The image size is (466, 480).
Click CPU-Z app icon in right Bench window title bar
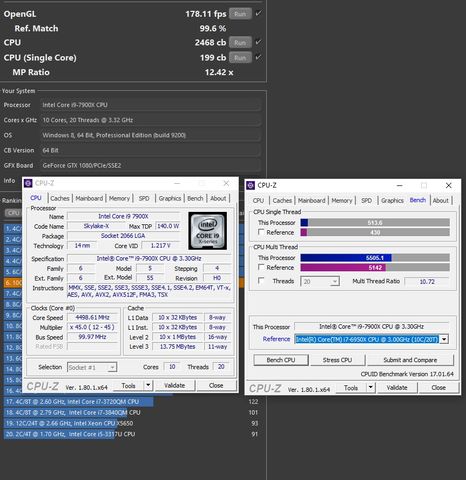[250, 185]
